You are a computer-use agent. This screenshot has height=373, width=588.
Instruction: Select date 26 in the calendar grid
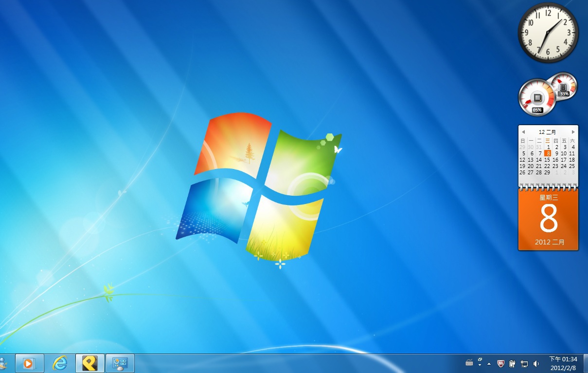tap(523, 172)
